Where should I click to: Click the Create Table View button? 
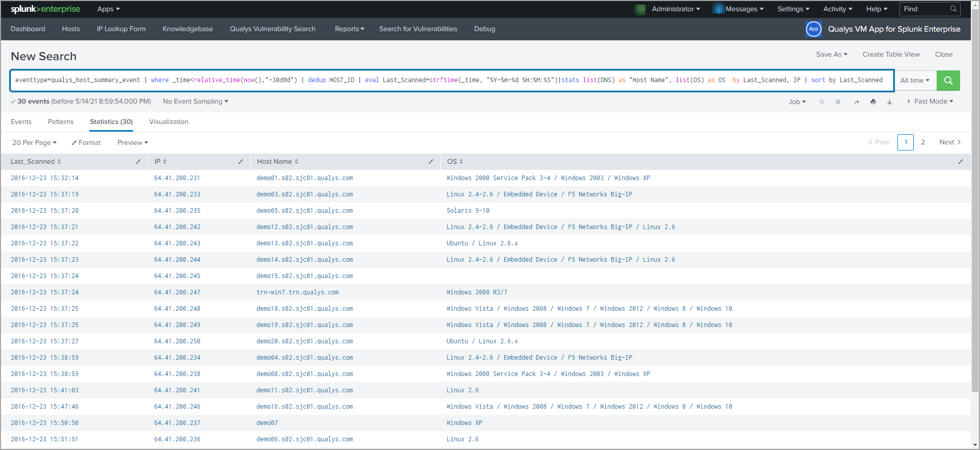click(891, 55)
